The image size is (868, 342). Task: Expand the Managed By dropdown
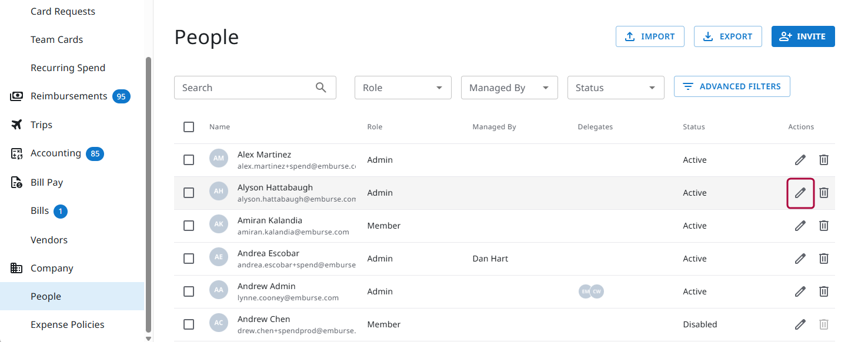pyautogui.click(x=509, y=87)
